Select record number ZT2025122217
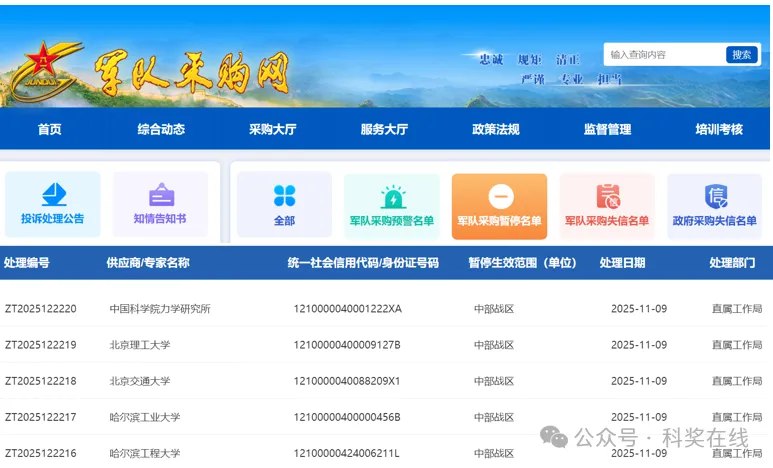The height and width of the screenshot is (468, 773). click(40, 417)
